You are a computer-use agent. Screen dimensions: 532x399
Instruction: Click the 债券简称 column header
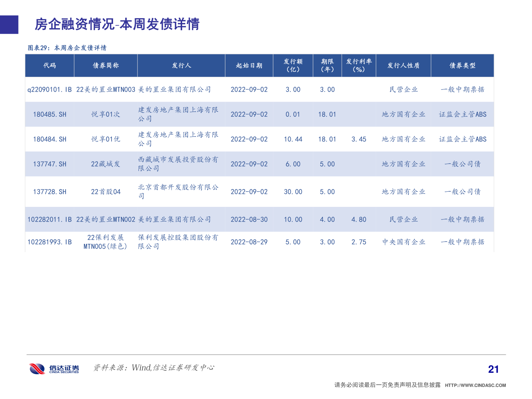tap(106, 65)
